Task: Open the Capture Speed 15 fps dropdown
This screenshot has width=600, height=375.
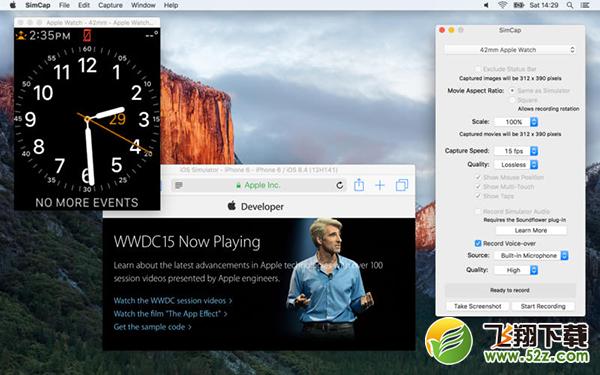Action: [x=516, y=151]
